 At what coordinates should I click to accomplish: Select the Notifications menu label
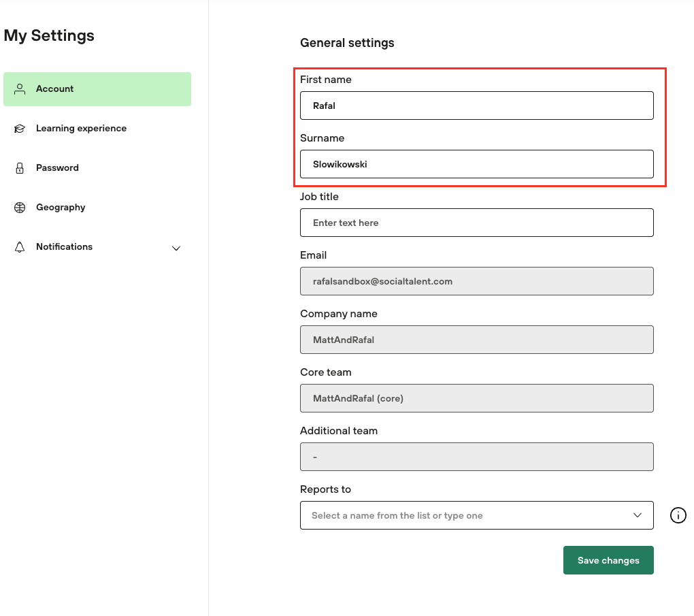coord(64,246)
